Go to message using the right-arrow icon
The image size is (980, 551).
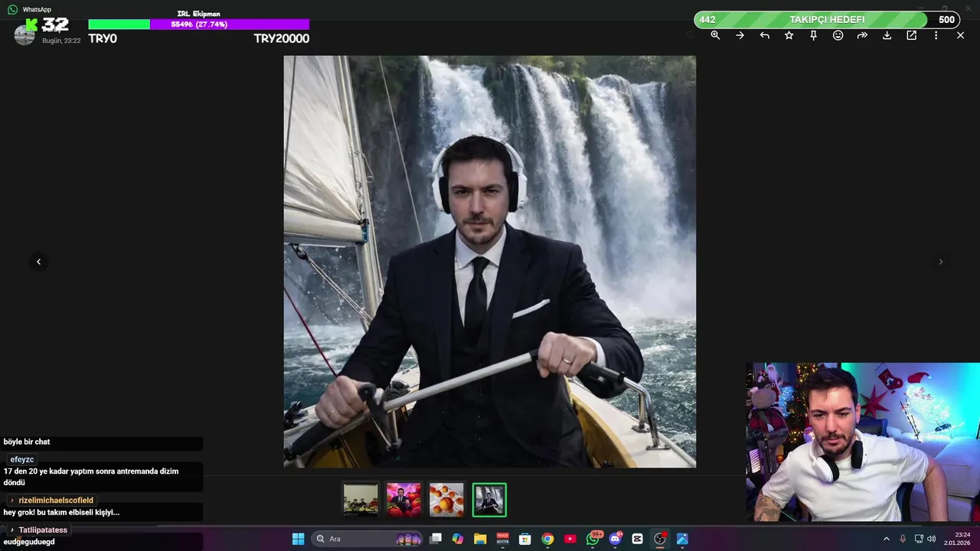(x=740, y=35)
